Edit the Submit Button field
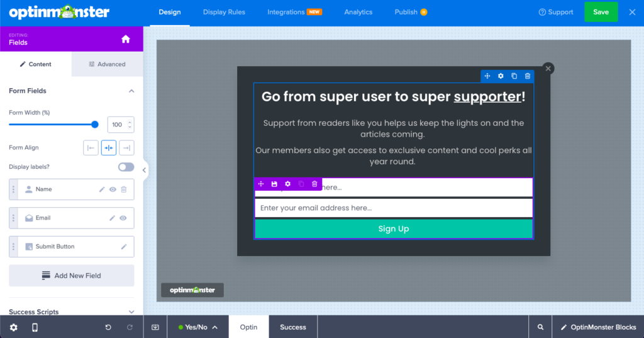 pos(124,247)
